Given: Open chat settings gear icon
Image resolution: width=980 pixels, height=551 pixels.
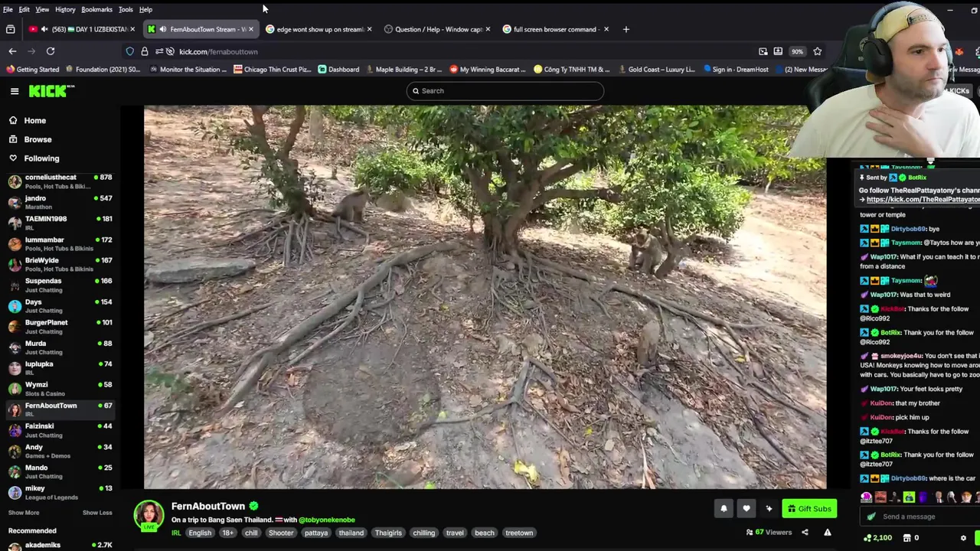Looking at the screenshot, I should [x=963, y=538].
